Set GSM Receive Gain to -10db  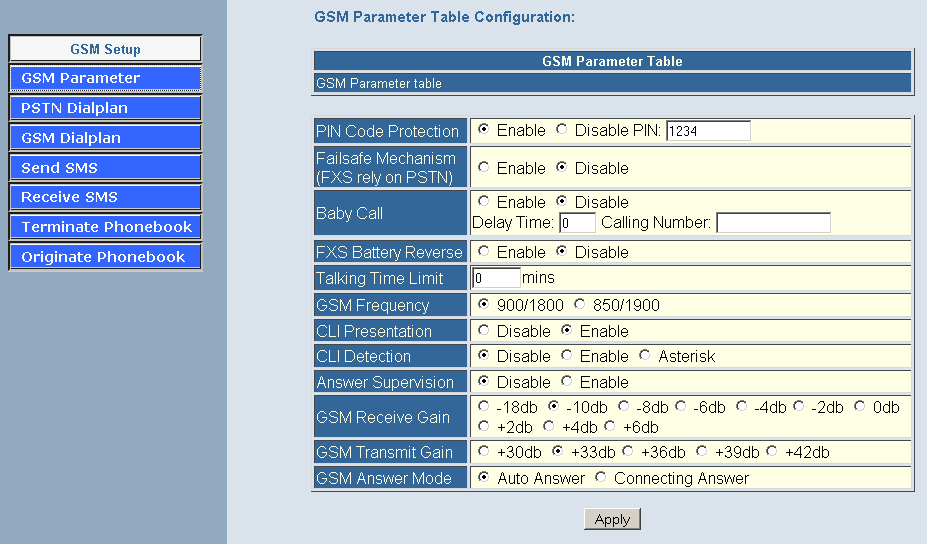[553, 406]
